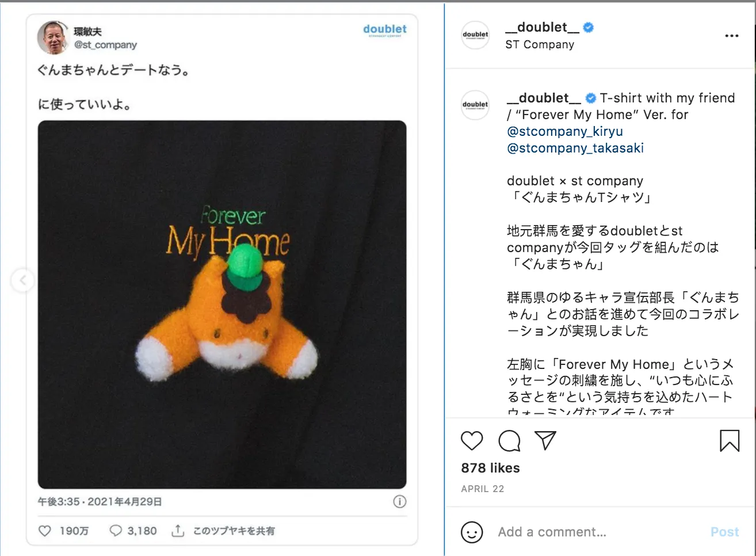View the 878 likes list
Screen dimensions: 756x556
pos(490,468)
